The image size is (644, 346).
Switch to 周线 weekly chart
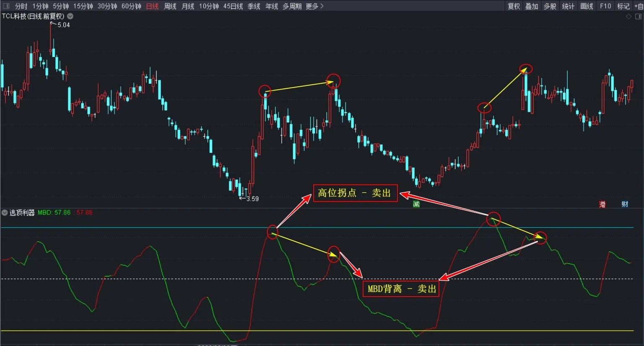170,6
